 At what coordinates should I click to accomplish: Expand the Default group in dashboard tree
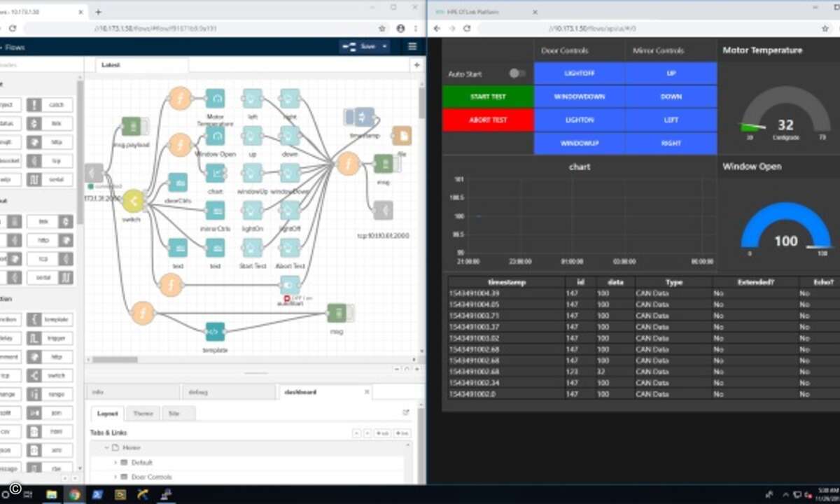(x=115, y=462)
